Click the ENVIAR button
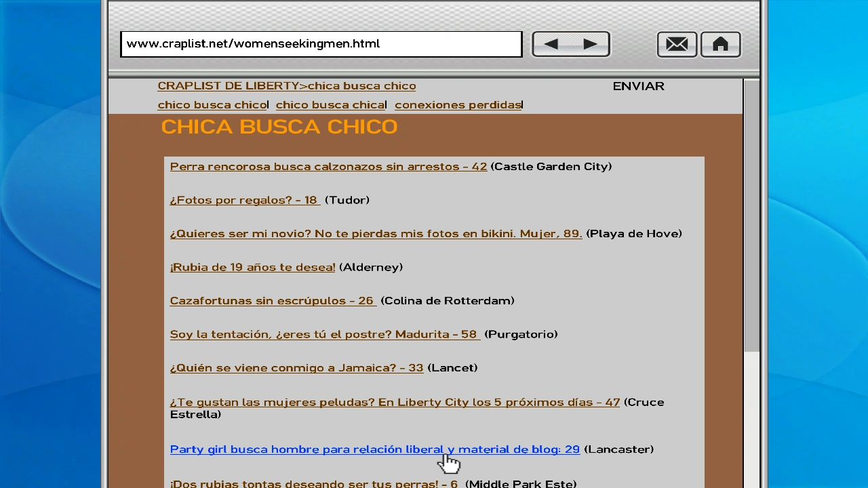 tap(638, 86)
